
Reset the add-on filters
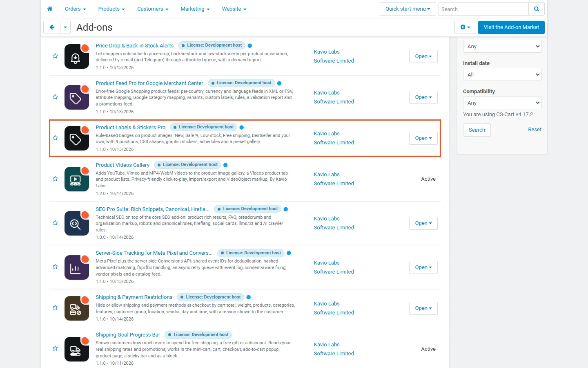click(535, 130)
